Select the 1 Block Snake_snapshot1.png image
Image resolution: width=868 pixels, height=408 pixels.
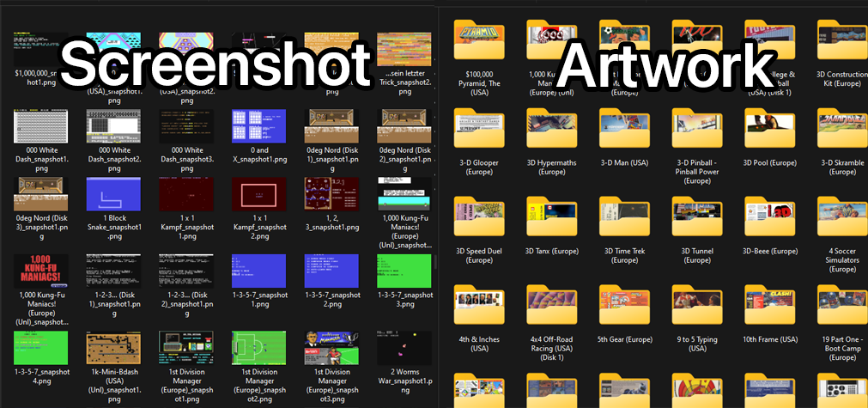coord(113,194)
